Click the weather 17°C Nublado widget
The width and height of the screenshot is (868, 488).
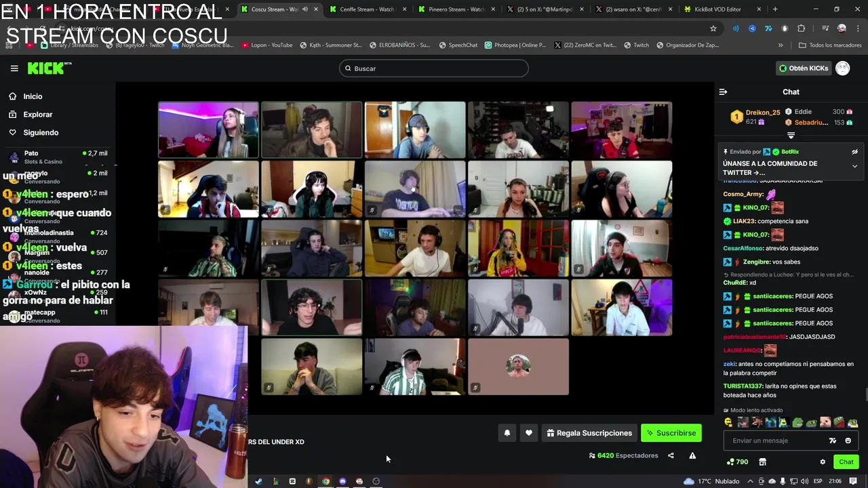point(712,481)
